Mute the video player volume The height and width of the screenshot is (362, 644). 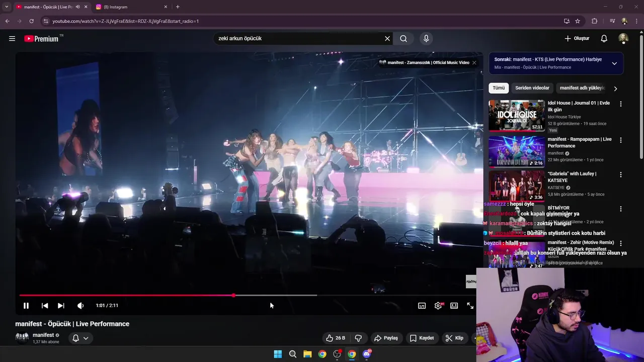pyautogui.click(x=80, y=306)
